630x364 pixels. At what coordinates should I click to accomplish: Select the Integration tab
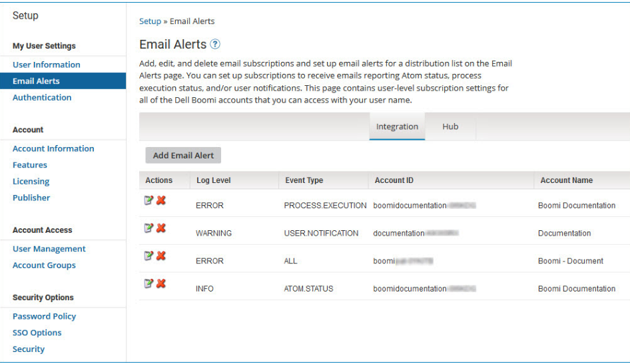(x=397, y=126)
